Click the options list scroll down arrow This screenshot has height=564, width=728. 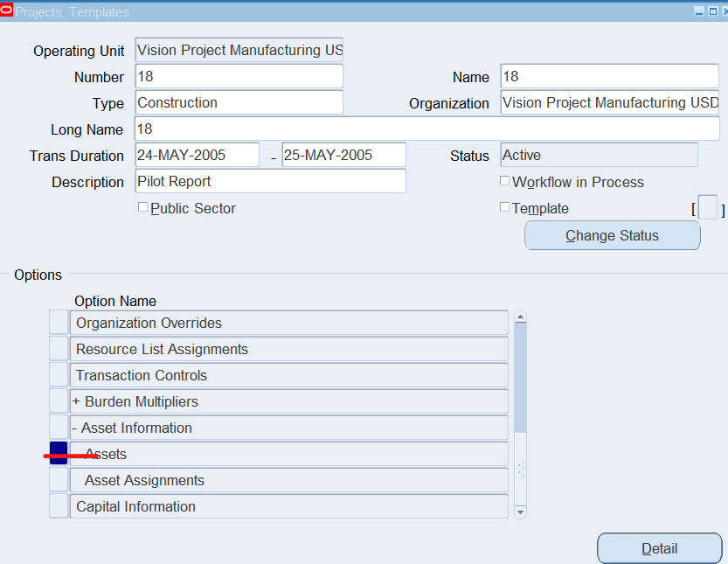pyautogui.click(x=521, y=512)
